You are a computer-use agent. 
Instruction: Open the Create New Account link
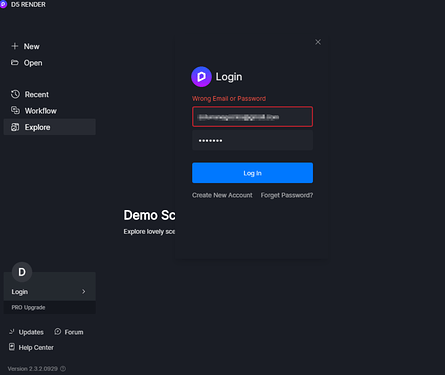222,195
